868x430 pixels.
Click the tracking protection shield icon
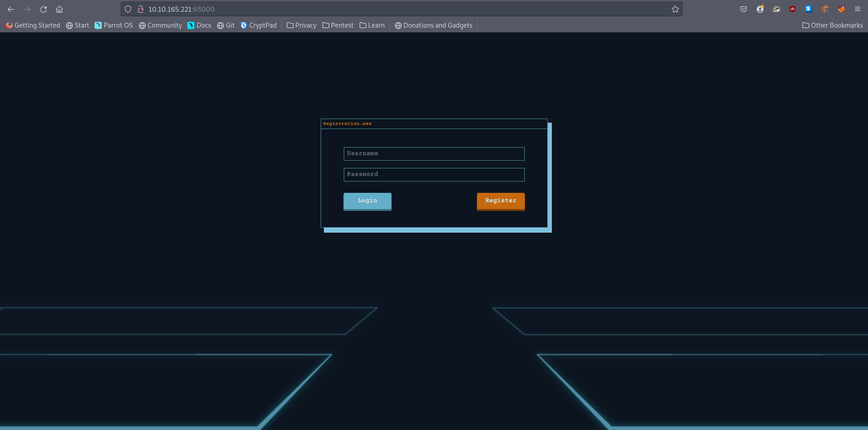(128, 9)
